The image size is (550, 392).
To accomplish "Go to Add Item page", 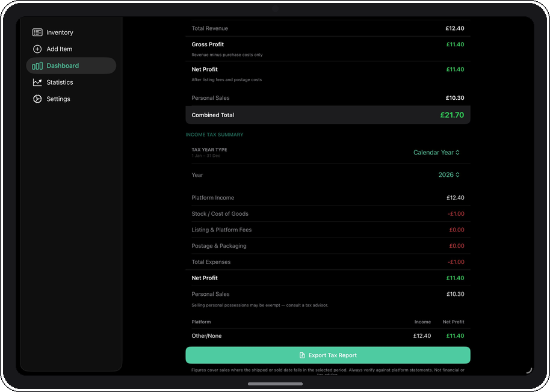I will point(71,49).
